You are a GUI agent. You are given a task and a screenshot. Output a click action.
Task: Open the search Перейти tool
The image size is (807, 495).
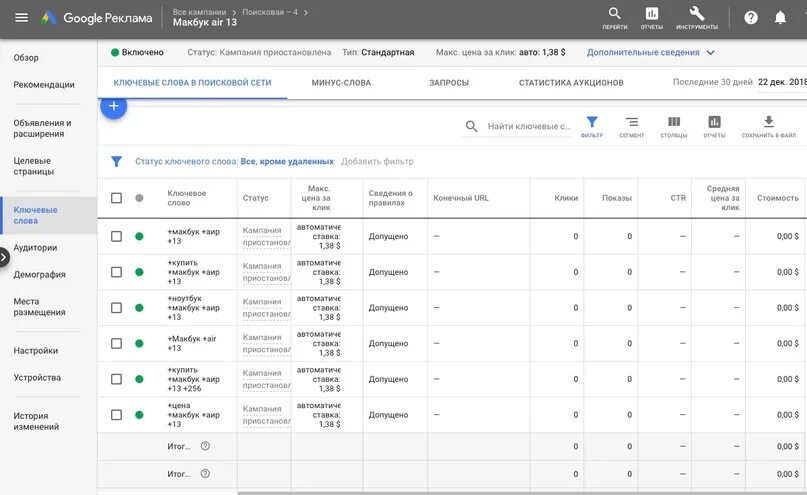(615, 19)
